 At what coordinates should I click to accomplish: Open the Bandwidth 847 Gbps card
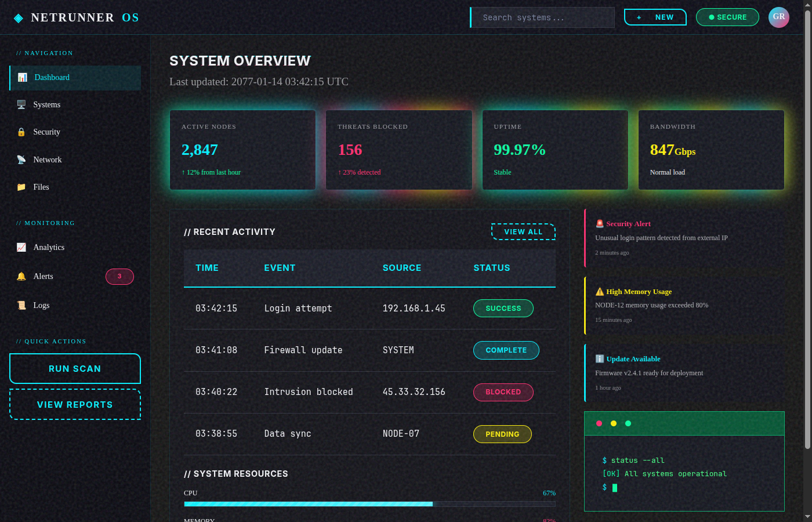point(711,150)
